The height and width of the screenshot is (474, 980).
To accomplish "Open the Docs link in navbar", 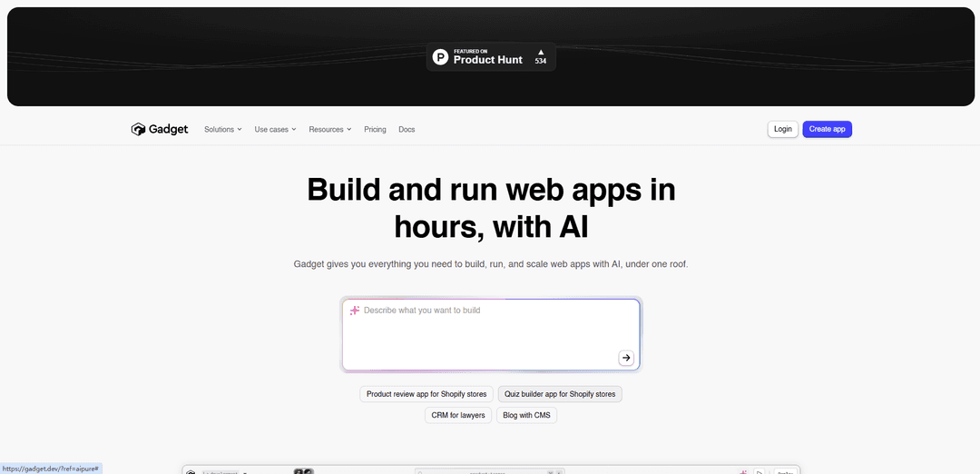I will [407, 130].
